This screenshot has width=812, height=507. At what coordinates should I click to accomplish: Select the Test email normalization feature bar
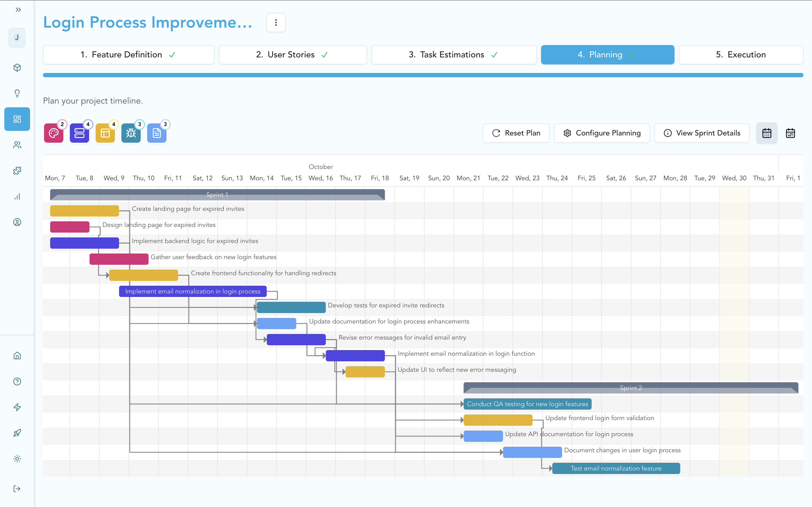(616, 468)
